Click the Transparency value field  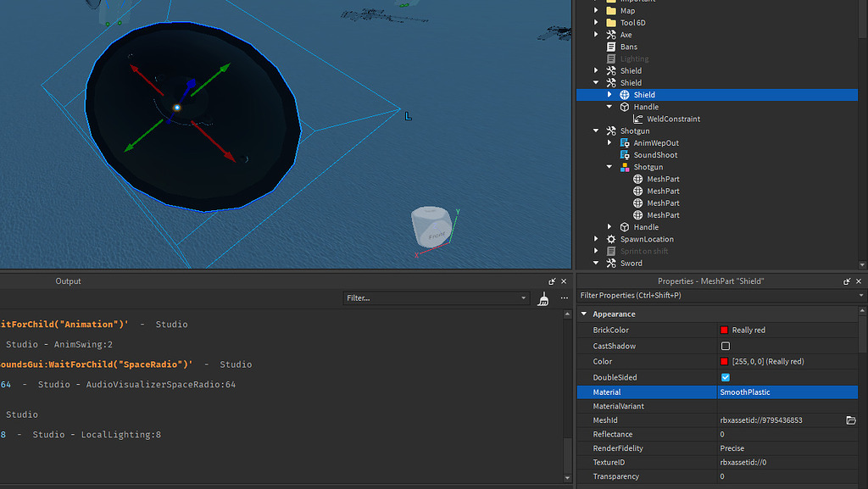780,476
